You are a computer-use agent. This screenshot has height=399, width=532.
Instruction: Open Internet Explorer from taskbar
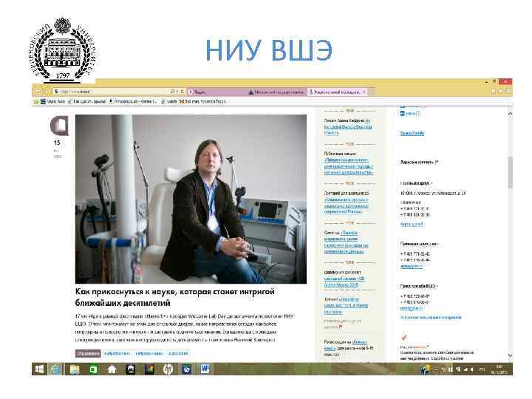[x=55, y=369]
